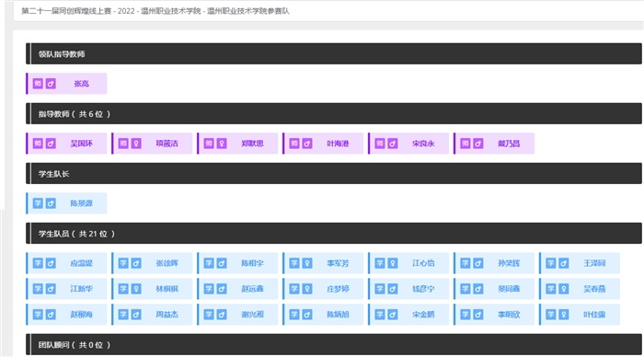This screenshot has height=357, width=644.
Task: Toggle the 学生队员 (共21位) section header
Action: [x=333, y=234]
